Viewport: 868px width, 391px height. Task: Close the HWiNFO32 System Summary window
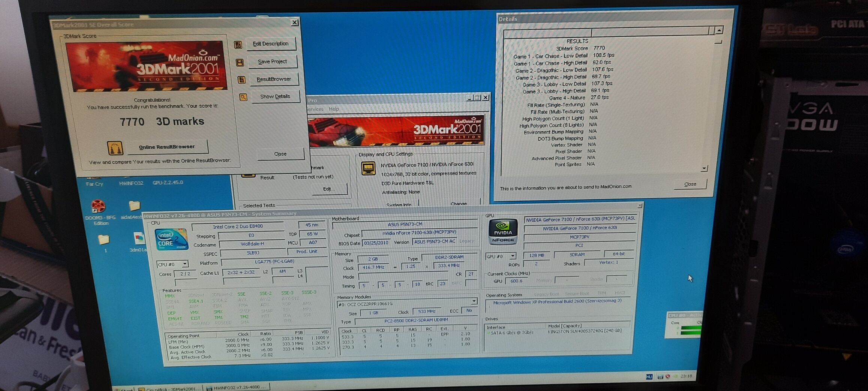point(640,206)
